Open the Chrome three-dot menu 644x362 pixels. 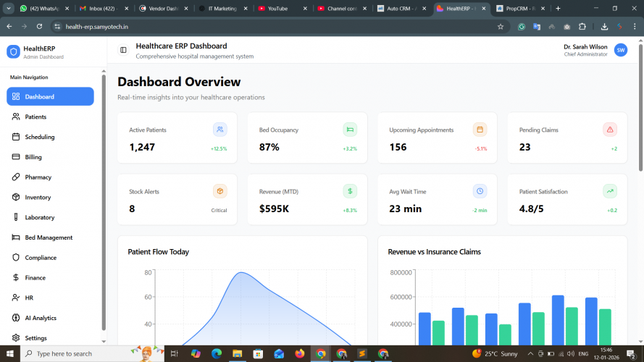click(635, 27)
